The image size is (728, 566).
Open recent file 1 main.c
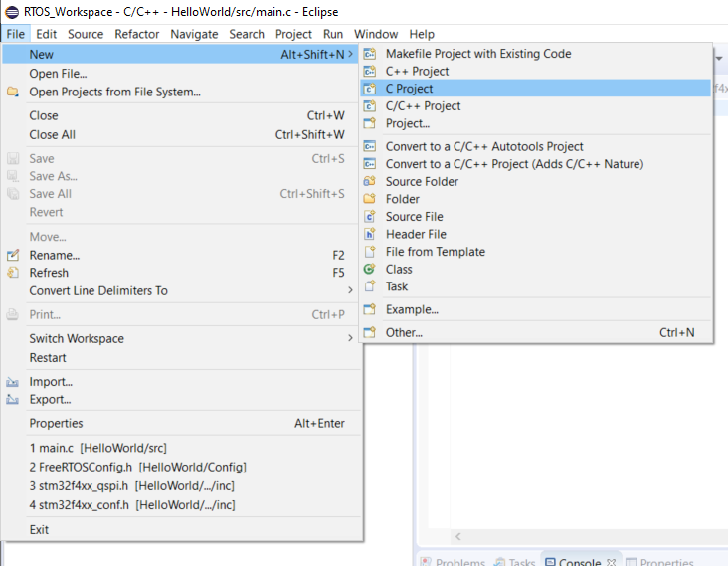tap(180, 448)
